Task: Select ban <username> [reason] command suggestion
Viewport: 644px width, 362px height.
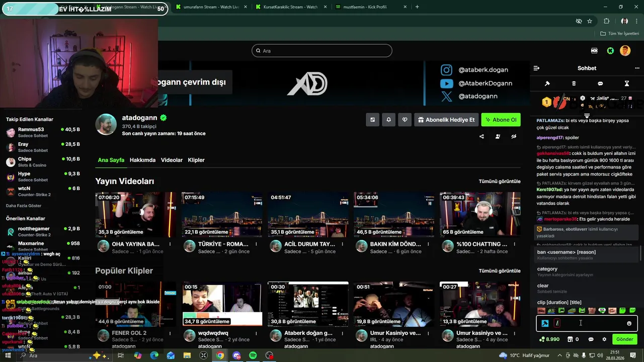Action: (587, 255)
